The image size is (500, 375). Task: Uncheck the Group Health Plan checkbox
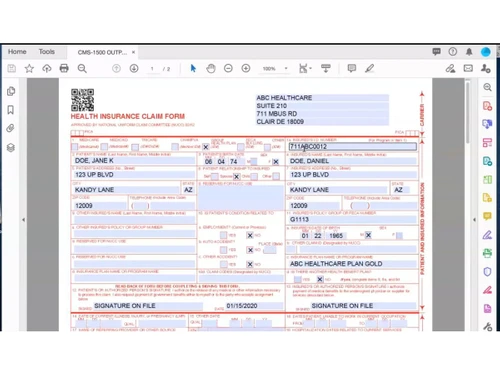(206, 147)
